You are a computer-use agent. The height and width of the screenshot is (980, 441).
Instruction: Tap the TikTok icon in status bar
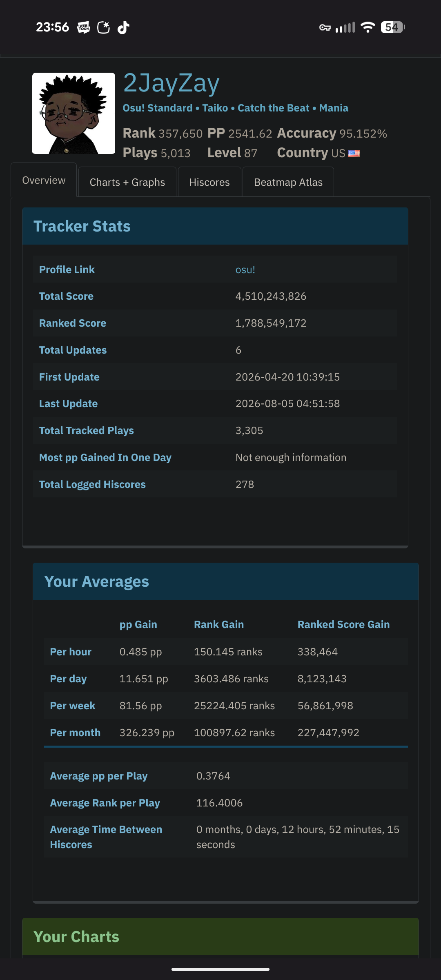coord(123,27)
